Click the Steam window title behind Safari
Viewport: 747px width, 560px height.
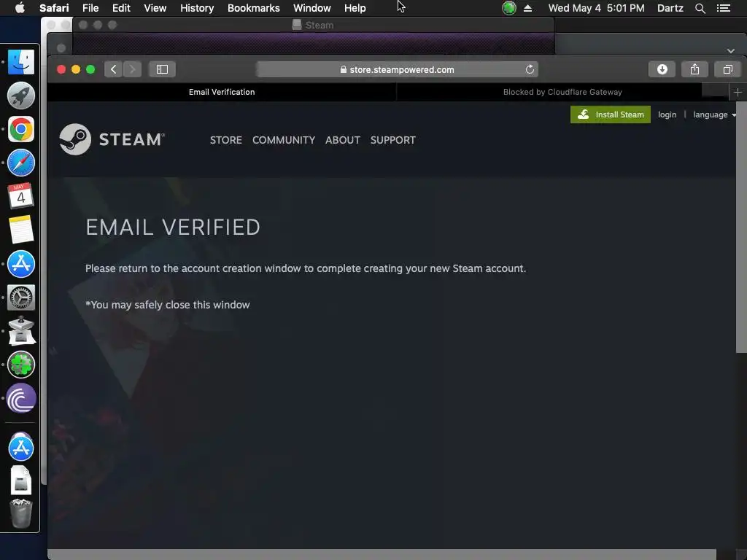313,26
